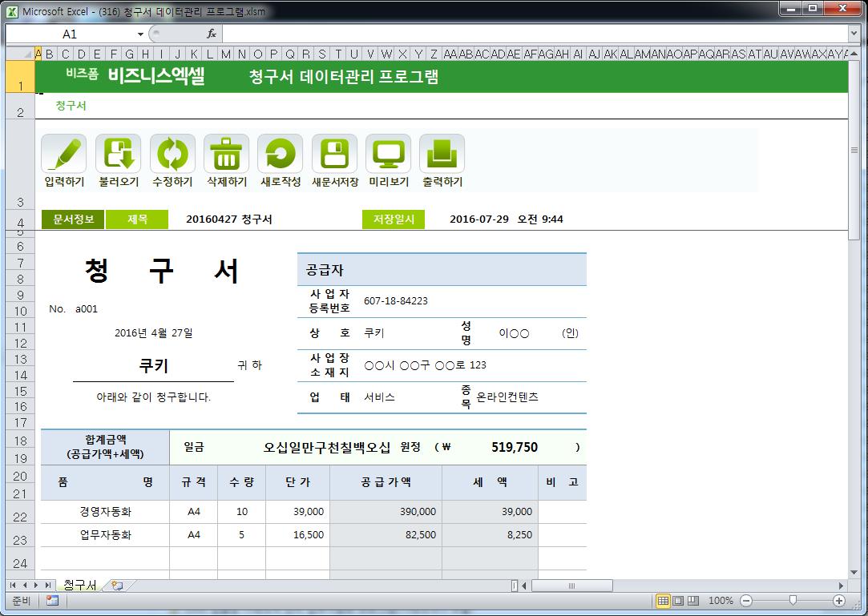This screenshot has height=616, width=868.
Task: Click the horizontal scrollbar thumb
Action: [x=571, y=585]
